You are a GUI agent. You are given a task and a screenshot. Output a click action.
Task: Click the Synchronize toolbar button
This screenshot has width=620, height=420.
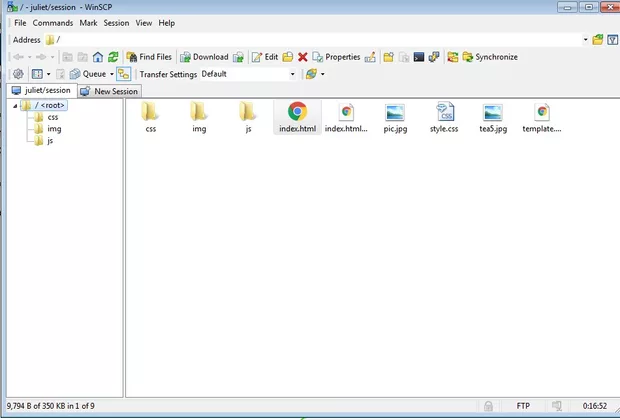click(x=489, y=57)
